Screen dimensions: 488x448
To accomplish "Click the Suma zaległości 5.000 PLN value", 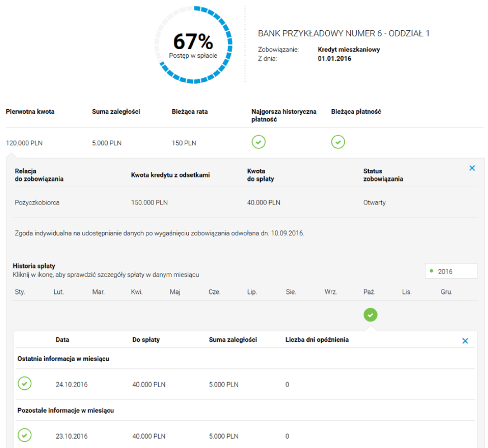I will click(107, 143).
